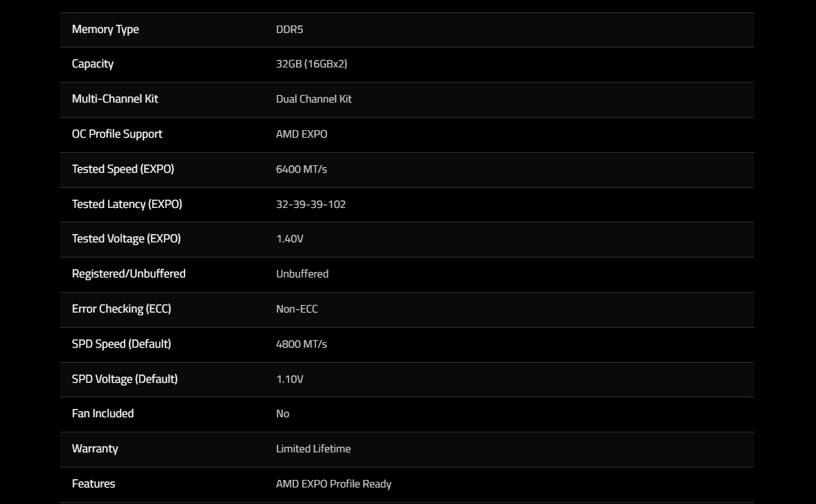Select the OC Profile Support label

click(x=117, y=134)
